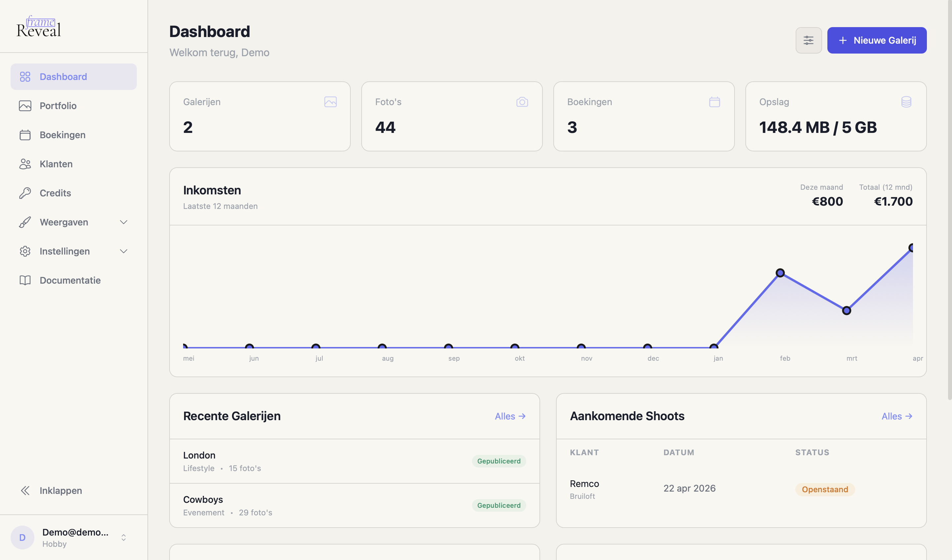Viewport: 952px width, 560px height.
Task: Click the Totaal €1.700 value
Action: [x=893, y=201]
